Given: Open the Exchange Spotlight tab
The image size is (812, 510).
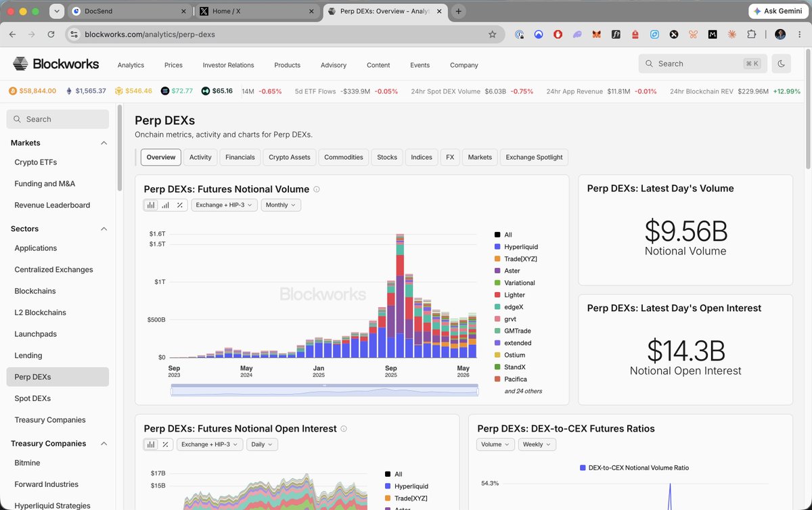Looking at the screenshot, I should tap(534, 157).
